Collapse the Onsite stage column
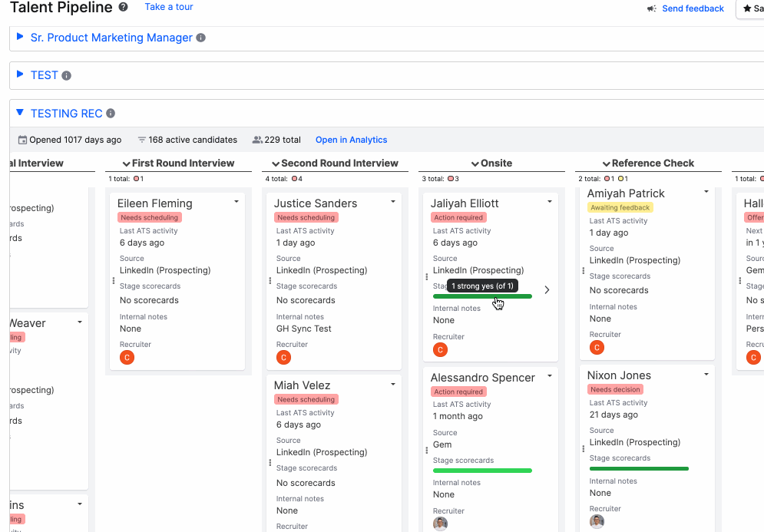Viewport: 764px width, 532px height. tap(475, 164)
